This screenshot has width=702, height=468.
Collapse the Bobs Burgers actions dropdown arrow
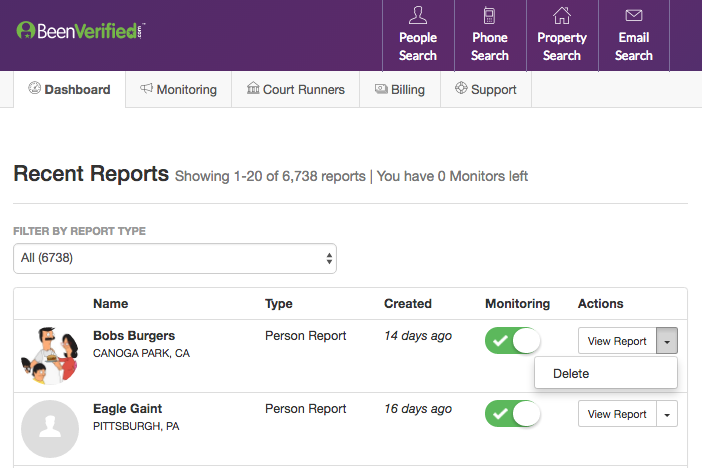click(667, 341)
